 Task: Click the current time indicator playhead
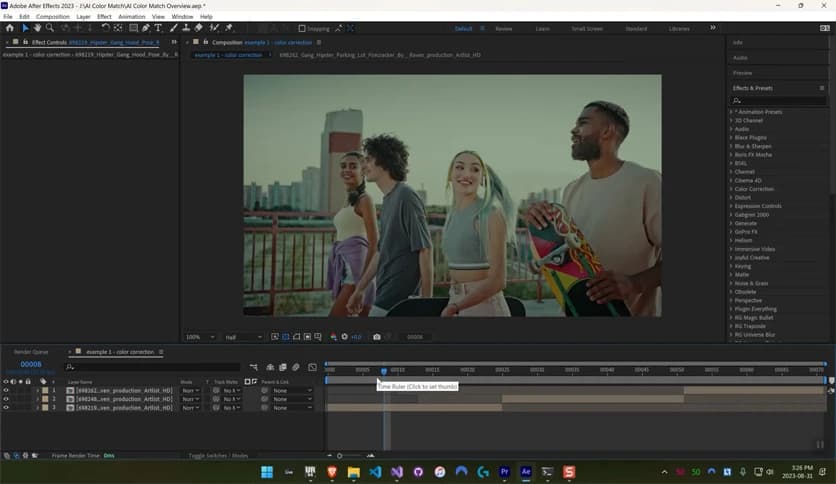coord(384,371)
